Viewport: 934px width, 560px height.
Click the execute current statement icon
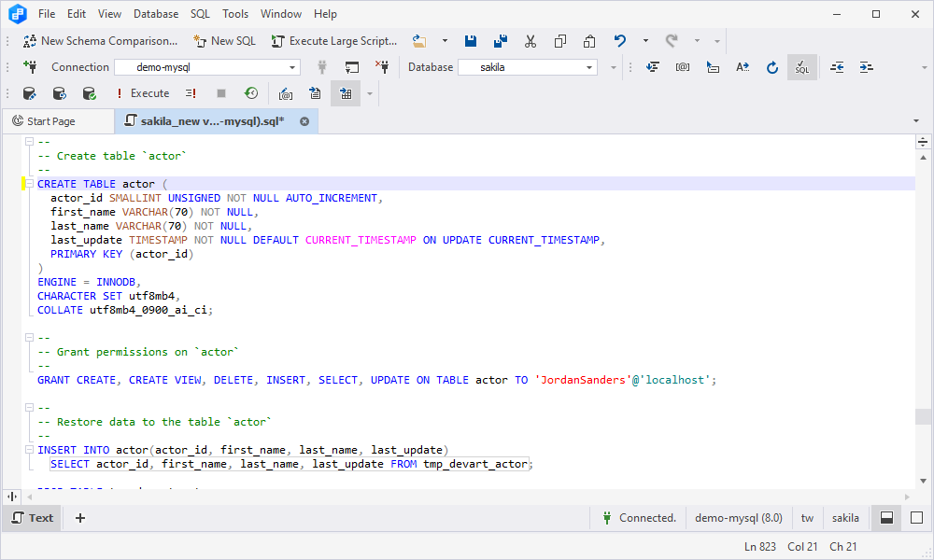click(191, 93)
